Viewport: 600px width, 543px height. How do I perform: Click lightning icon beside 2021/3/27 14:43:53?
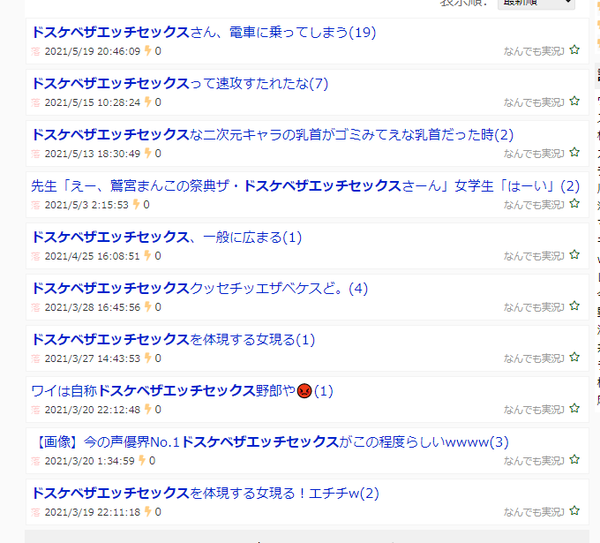click(x=148, y=358)
